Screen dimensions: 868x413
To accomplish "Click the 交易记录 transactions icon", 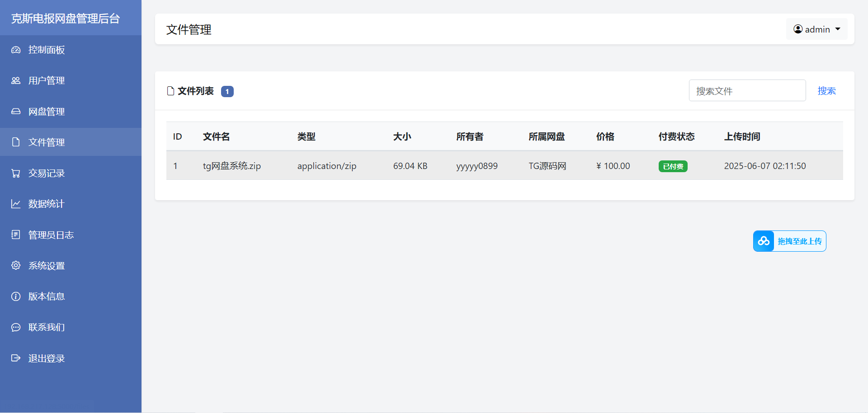I will coord(16,173).
